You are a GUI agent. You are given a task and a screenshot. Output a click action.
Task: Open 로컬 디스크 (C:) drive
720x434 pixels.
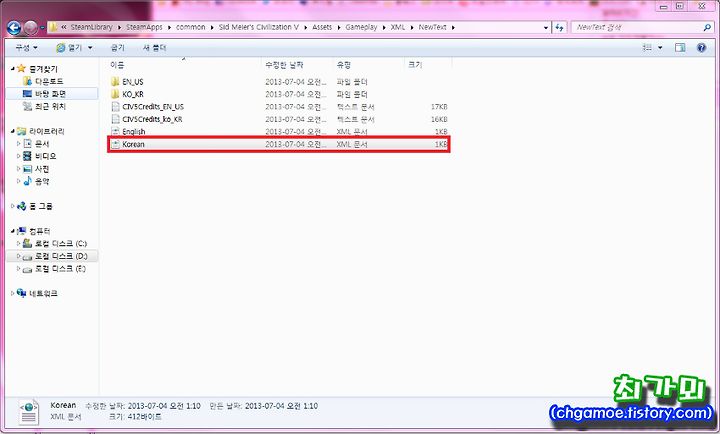(x=61, y=243)
